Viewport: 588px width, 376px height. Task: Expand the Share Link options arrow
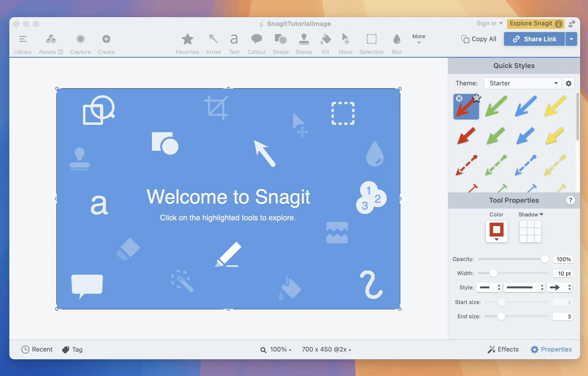coord(571,39)
